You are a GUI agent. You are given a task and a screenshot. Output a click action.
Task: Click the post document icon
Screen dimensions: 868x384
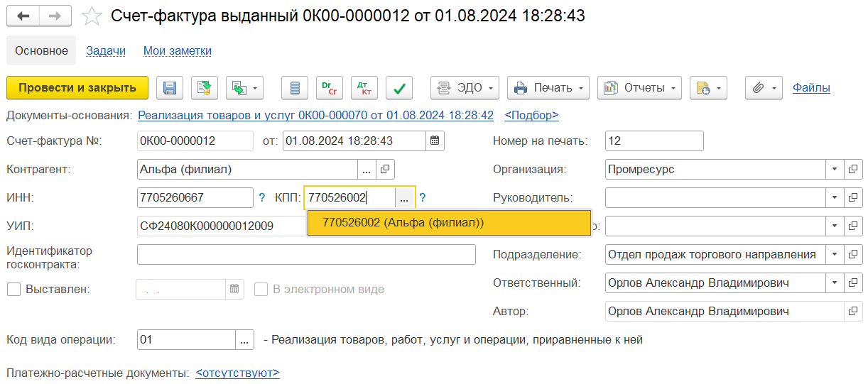tap(204, 88)
